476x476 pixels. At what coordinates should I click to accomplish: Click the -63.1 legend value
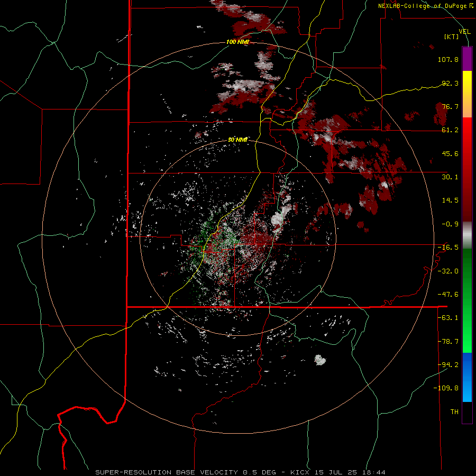(x=448, y=318)
